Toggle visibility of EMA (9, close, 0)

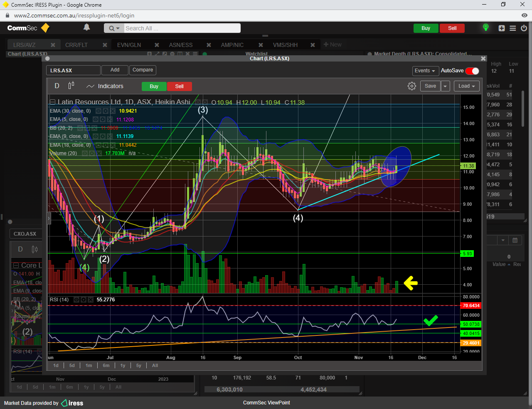(x=96, y=136)
